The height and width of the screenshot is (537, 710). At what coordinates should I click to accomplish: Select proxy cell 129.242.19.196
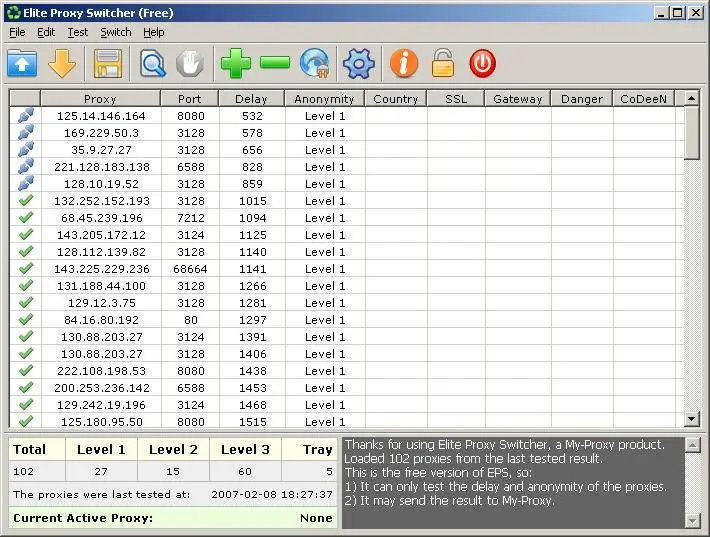(x=101, y=405)
